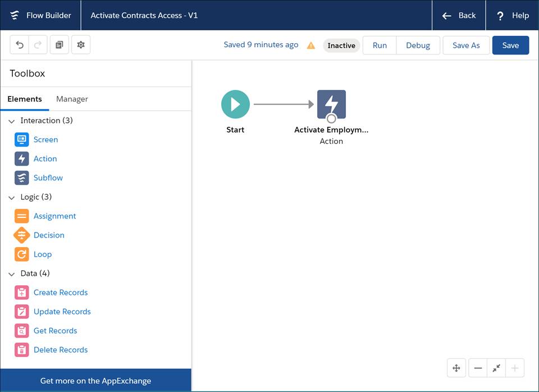Select the Loop element icon

coord(21,254)
